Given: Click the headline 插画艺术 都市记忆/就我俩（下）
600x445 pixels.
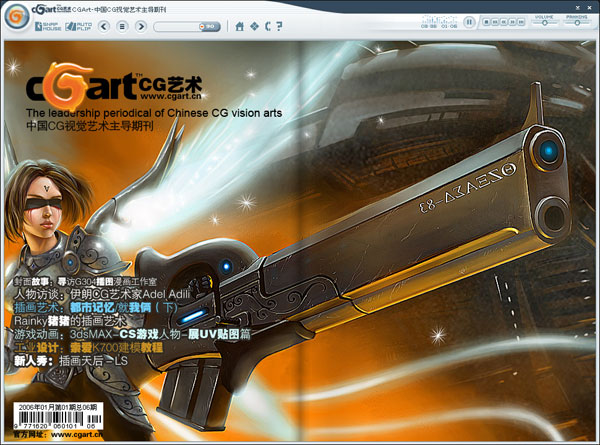Looking at the screenshot, I should [x=96, y=308].
